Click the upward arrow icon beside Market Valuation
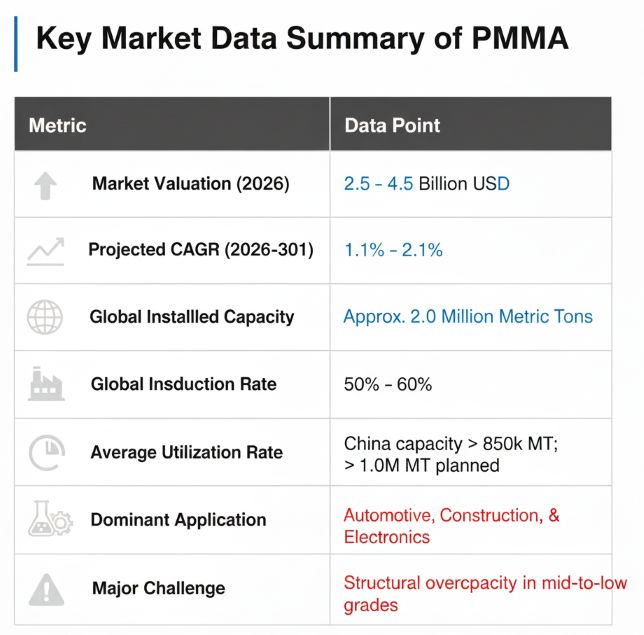 point(45,186)
